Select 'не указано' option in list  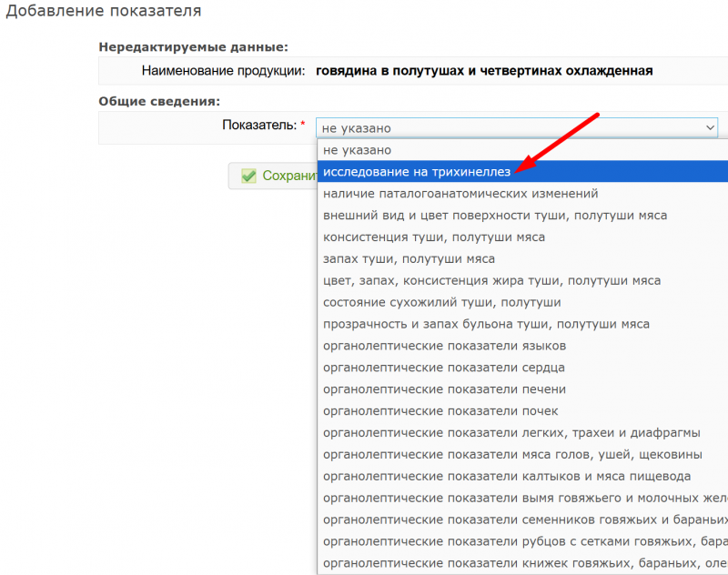[x=357, y=150]
